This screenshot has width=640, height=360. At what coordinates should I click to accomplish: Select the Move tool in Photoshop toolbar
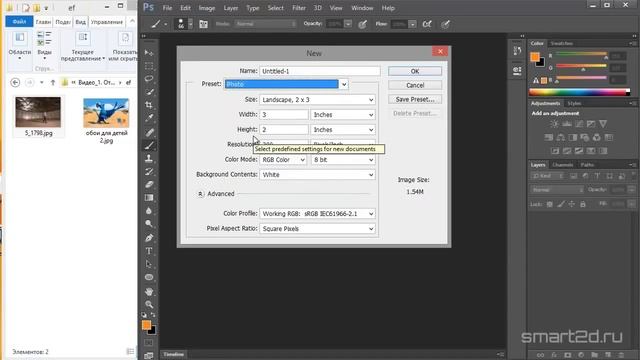[x=149, y=53]
